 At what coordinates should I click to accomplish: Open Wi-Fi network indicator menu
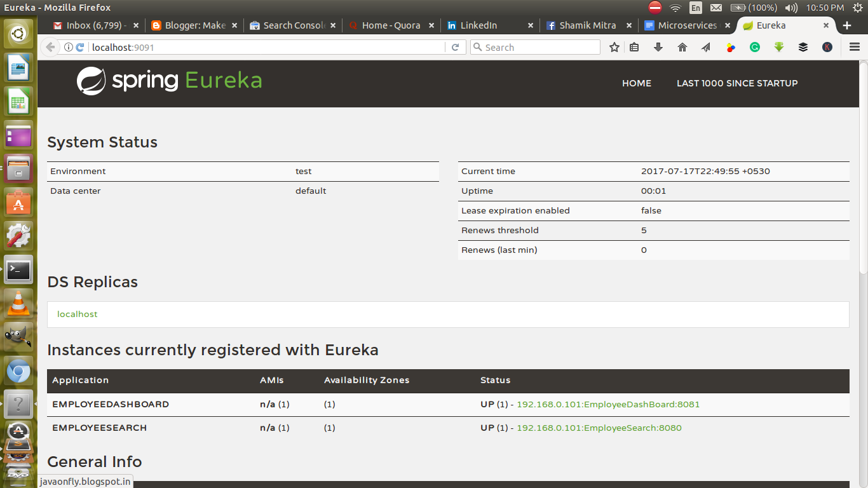(x=675, y=8)
